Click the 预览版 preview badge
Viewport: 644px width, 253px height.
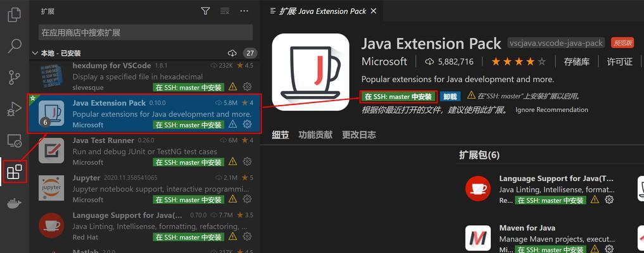[x=622, y=42]
